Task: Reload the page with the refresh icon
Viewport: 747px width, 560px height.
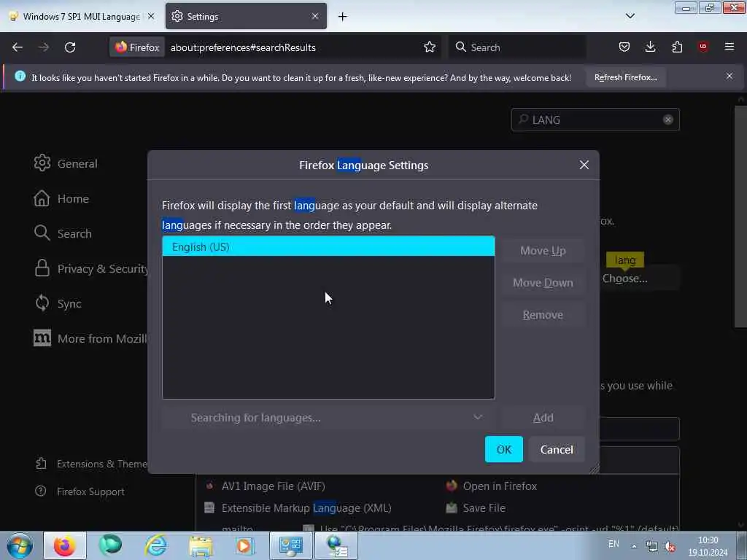Action: click(70, 47)
